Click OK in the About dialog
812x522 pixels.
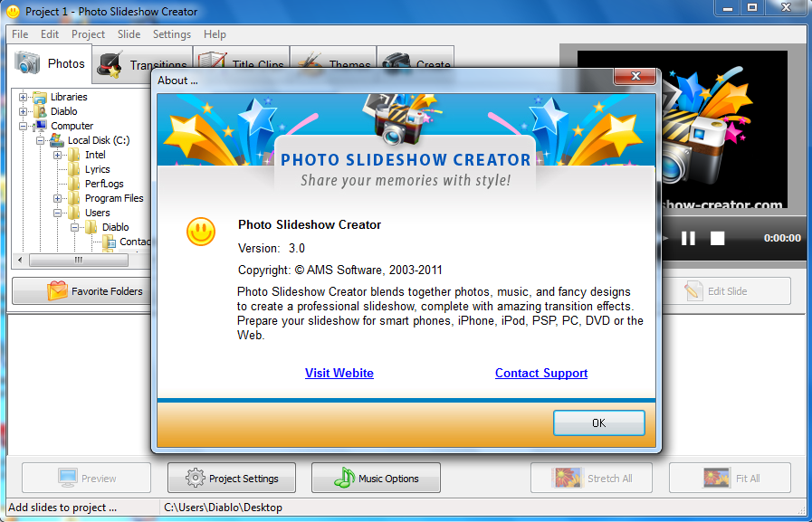click(598, 422)
